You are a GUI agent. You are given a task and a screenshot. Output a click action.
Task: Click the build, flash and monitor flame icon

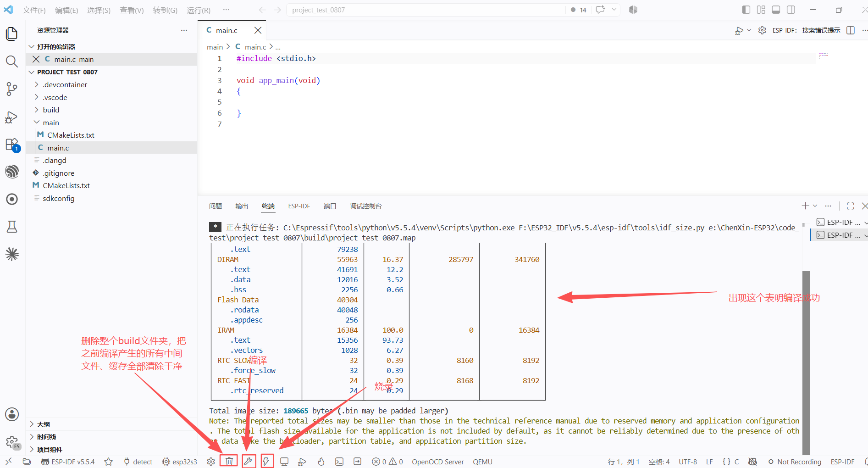pos(321,462)
